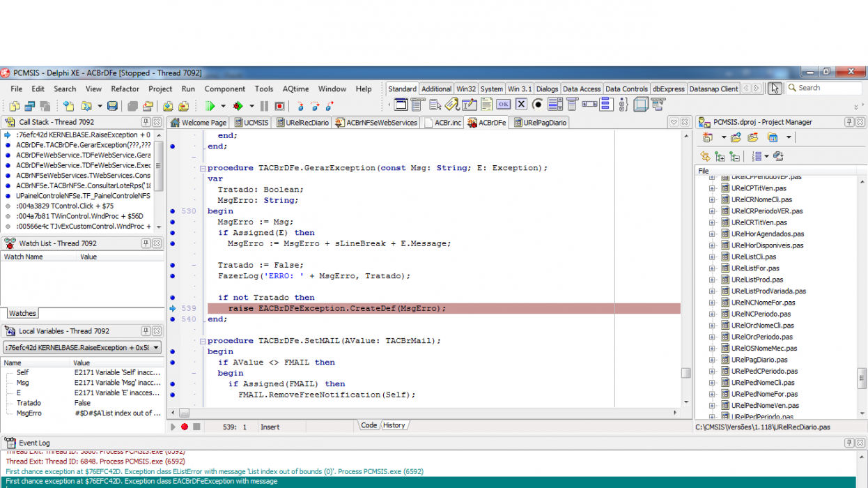Collapse SetMAIL procedure code fold

(x=202, y=341)
